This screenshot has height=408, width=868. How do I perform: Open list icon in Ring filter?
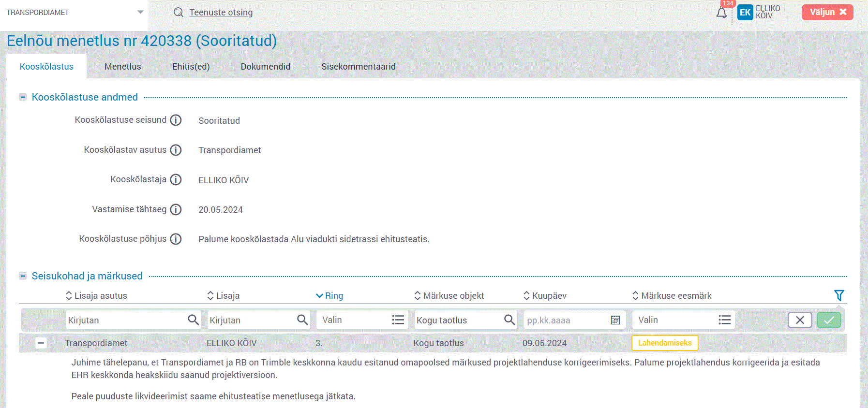click(398, 320)
